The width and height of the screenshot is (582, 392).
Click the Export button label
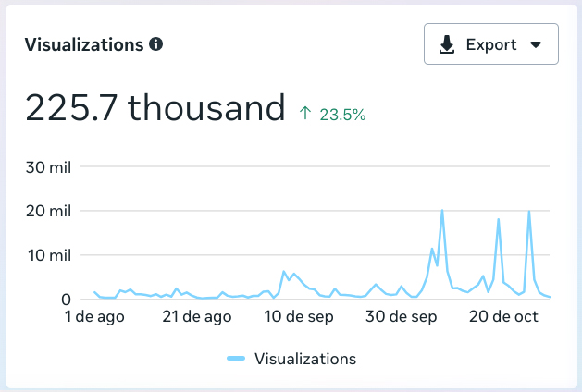(489, 44)
